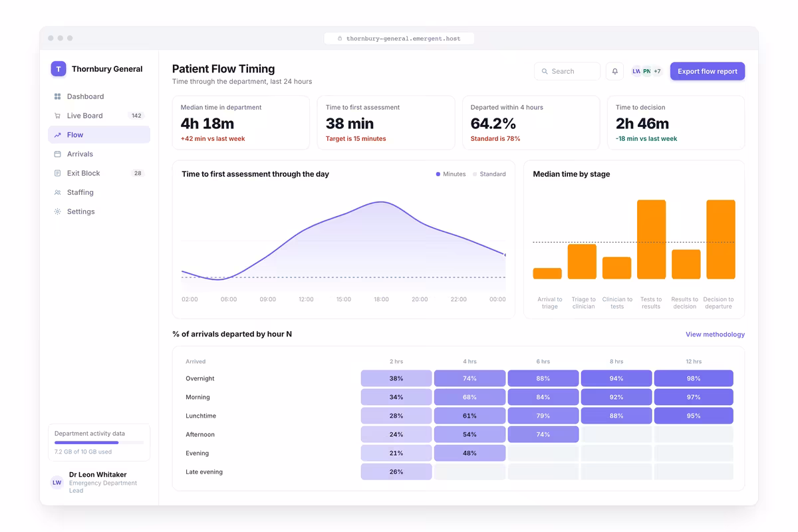The height and width of the screenshot is (532, 798).
Task: Click the Dr Leon Whitaker name
Action: 98,475
